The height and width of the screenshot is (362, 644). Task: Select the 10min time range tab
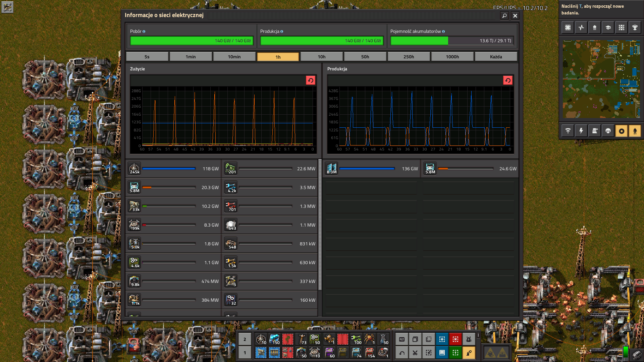234,57
